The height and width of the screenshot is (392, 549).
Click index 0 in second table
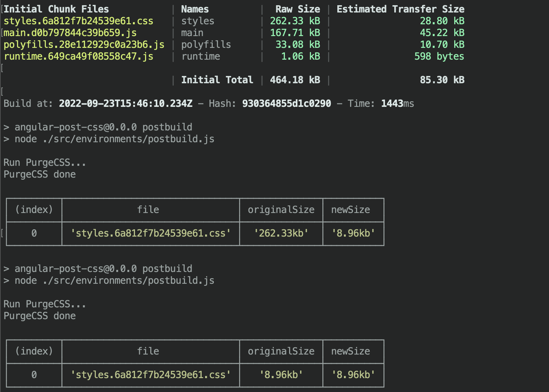coord(34,375)
